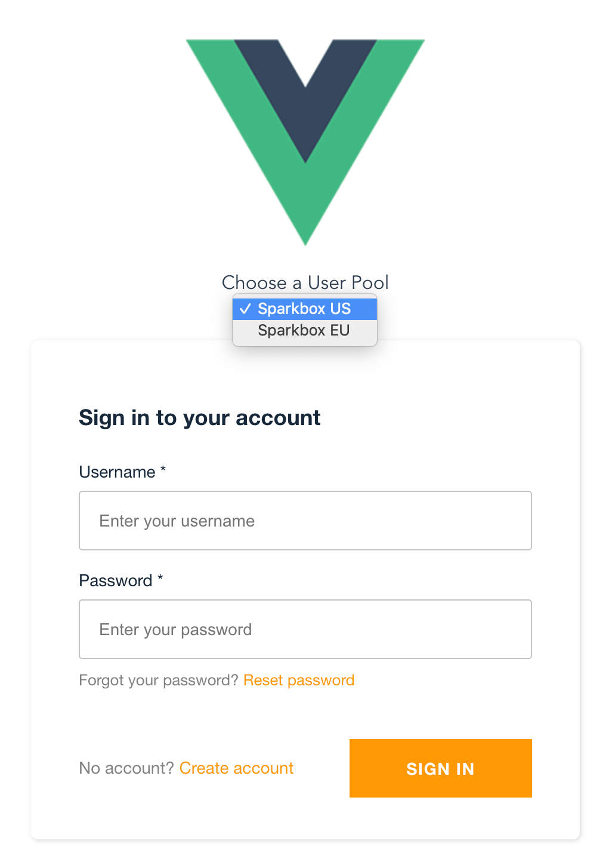Click the Sign in to your account heading

[200, 417]
